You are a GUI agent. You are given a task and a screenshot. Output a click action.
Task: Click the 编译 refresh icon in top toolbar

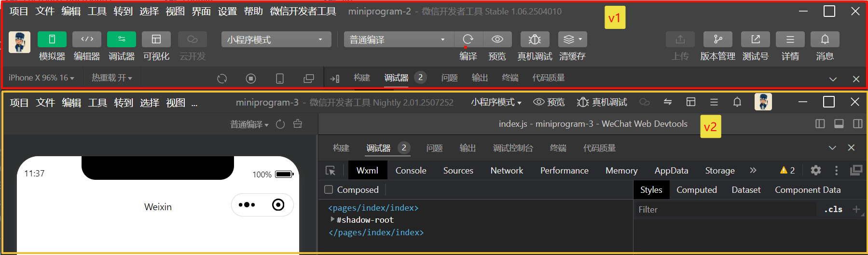pyautogui.click(x=468, y=40)
